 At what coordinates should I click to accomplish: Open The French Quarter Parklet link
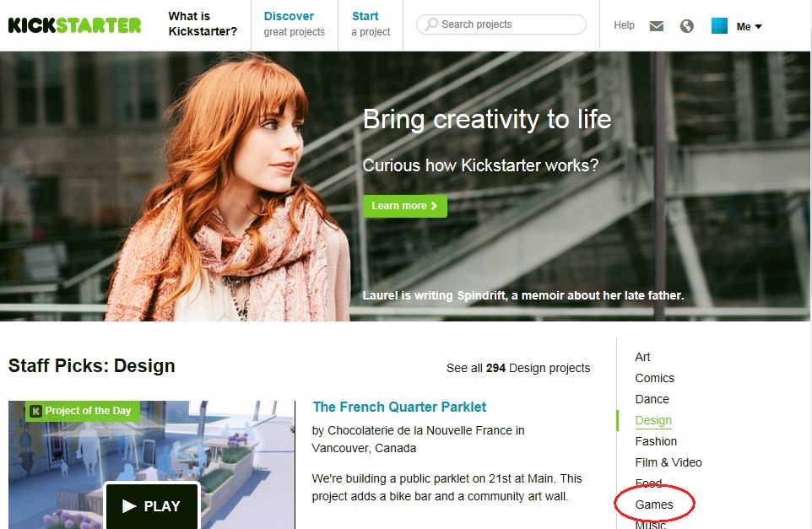399,407
